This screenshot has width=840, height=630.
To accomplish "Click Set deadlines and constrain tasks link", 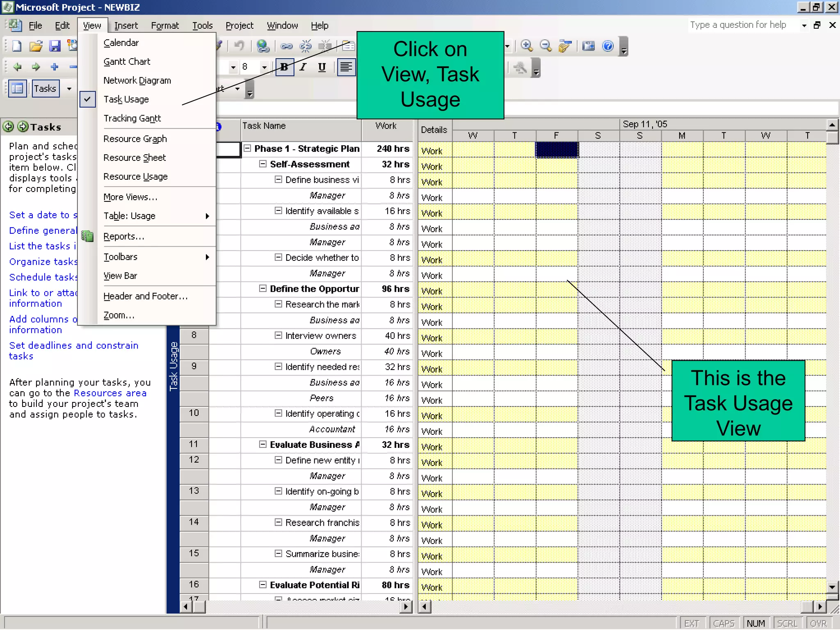I will click(x=74, y=351).
